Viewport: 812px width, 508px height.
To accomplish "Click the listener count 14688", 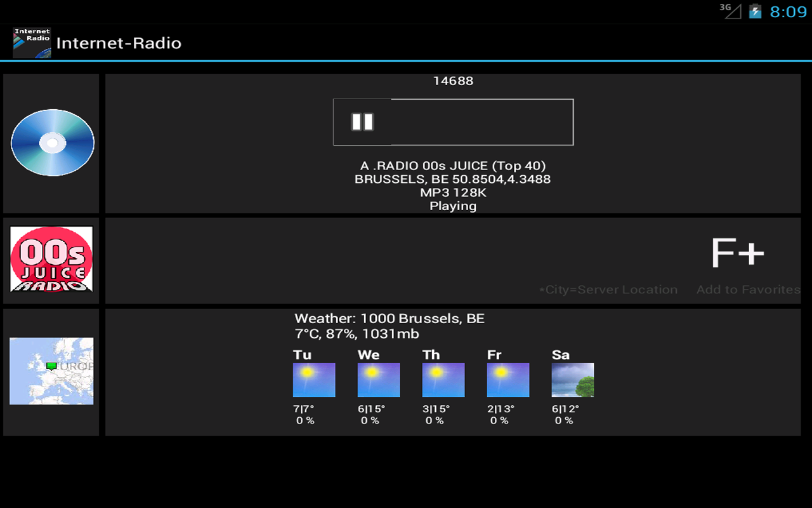I will tap(452, 81).
